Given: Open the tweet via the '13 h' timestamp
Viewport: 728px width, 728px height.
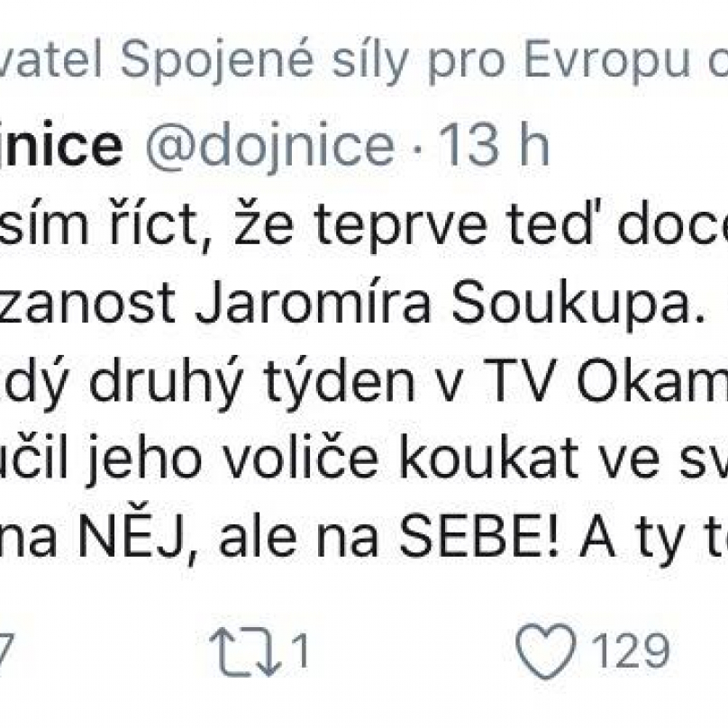Looking at the screenshot, I should [494, 145].
